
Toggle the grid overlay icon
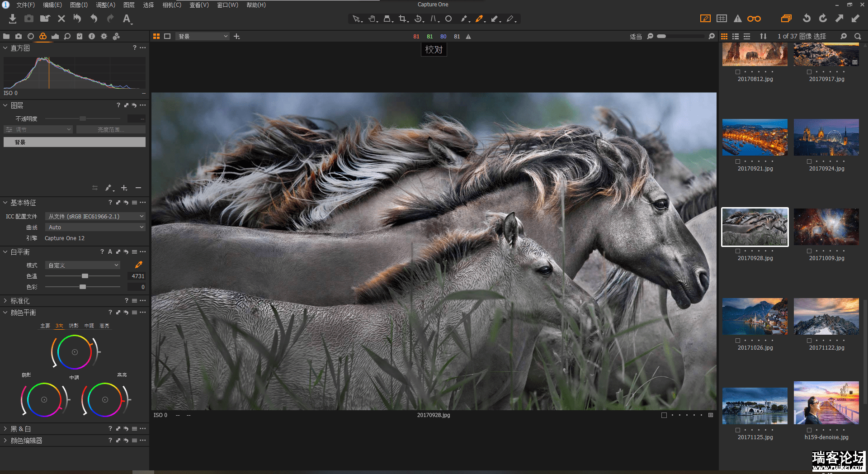722,19
